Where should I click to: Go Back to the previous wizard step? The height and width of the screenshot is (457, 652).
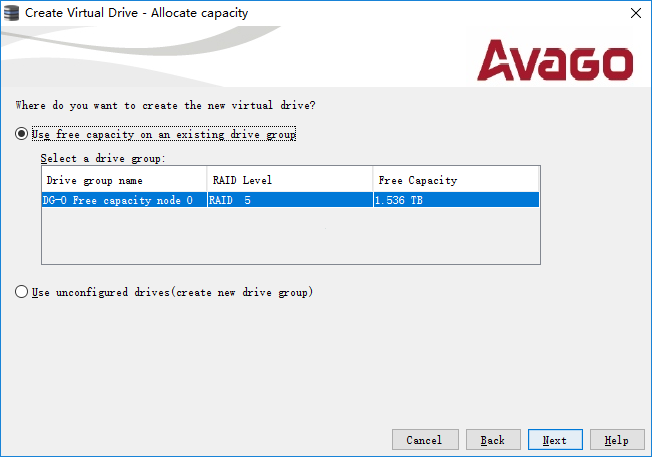(492, 440)
